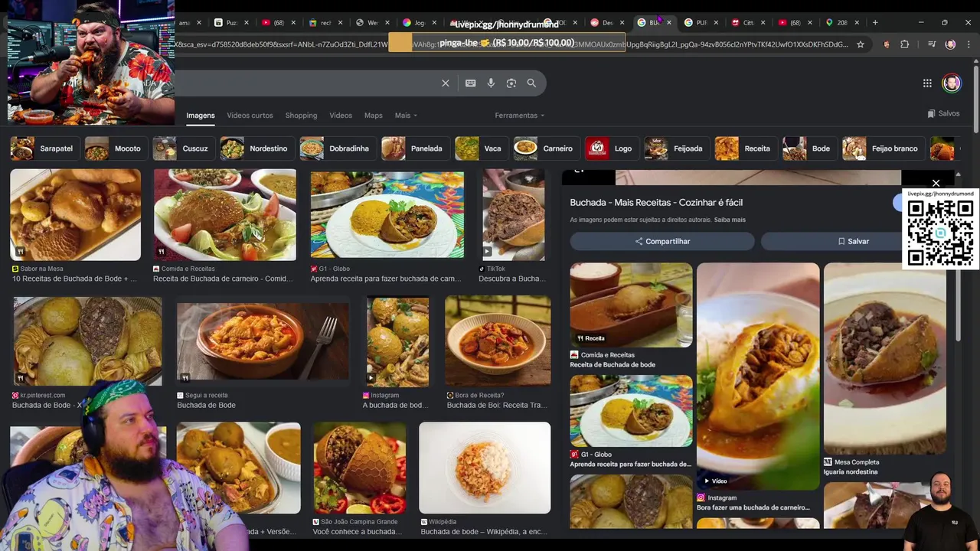The height and width of the screenshot is (551, 980).
Task: Open Bora de Receita? Buchada de Boi image
Action: (x=498, y=341)
